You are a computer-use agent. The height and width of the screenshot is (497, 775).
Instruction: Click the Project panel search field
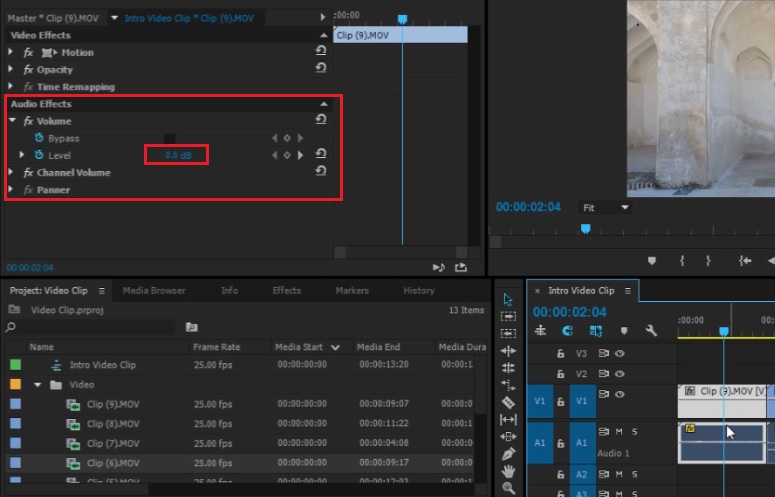[x=96, y=327]
